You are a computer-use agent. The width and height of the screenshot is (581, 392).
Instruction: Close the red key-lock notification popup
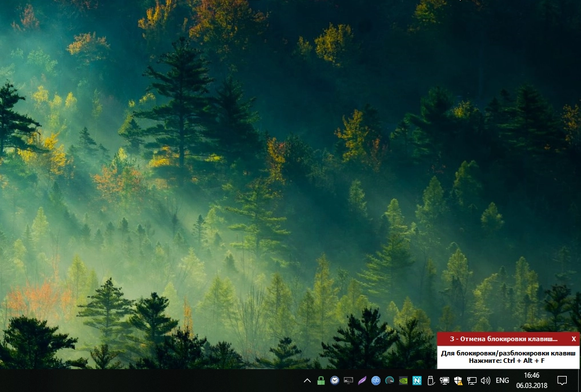pos(574,339)
